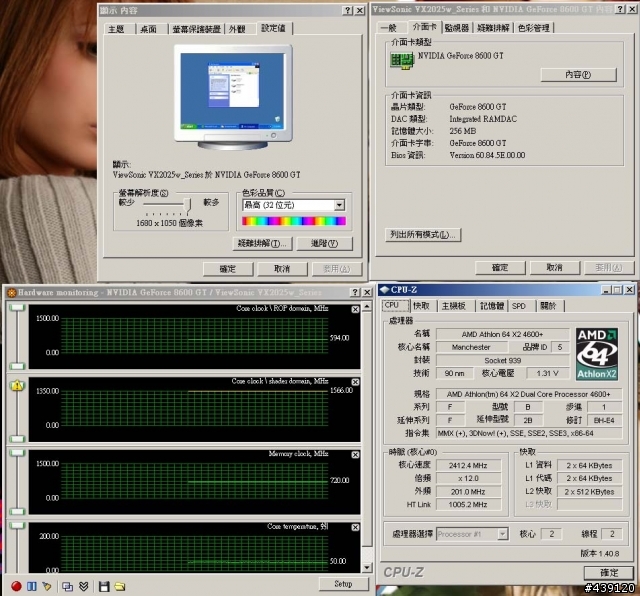Click the memory size value 256 MB

(463, 131)
